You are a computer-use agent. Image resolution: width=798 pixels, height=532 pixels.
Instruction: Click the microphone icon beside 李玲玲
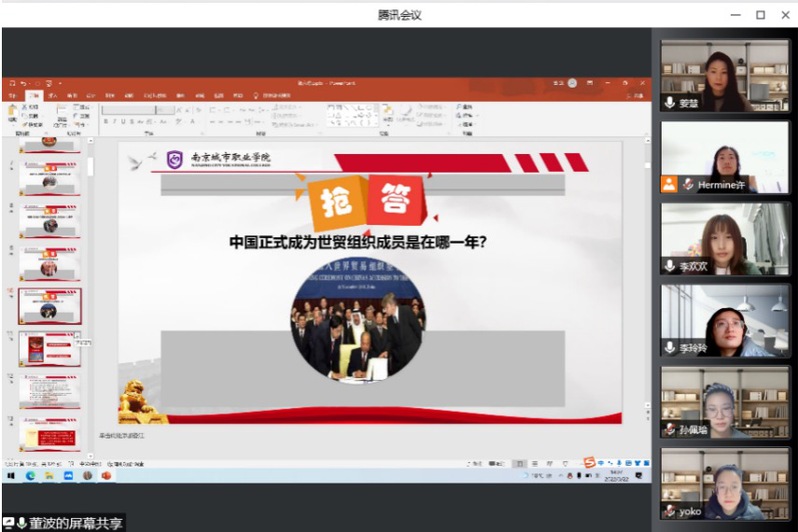pyautogui.click(x=670, y=348)
